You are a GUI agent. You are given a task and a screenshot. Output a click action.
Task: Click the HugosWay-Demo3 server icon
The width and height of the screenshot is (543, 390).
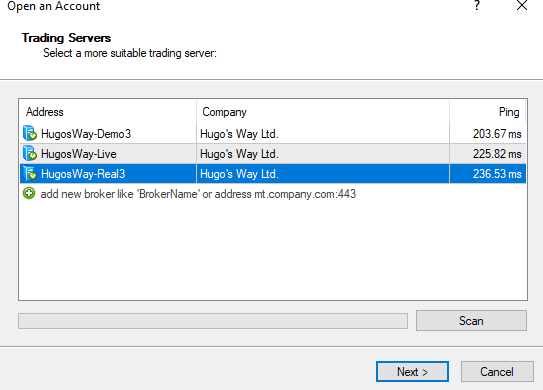[30, 133]
